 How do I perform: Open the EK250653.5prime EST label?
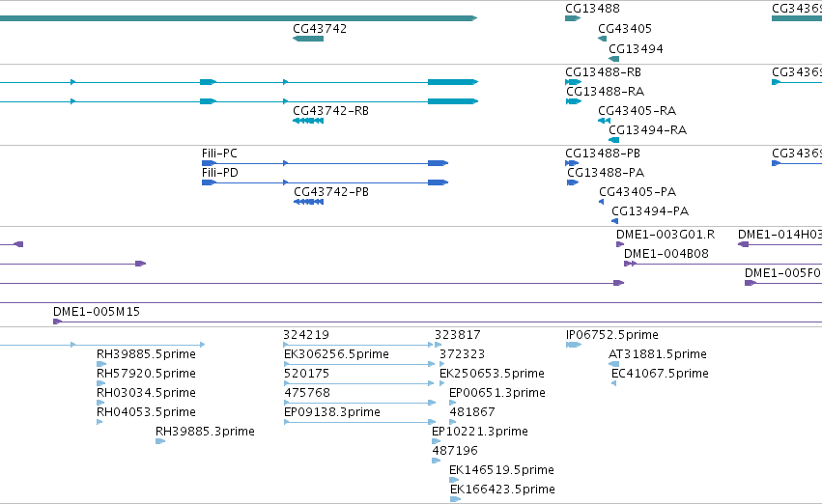[x=492, y=374]
